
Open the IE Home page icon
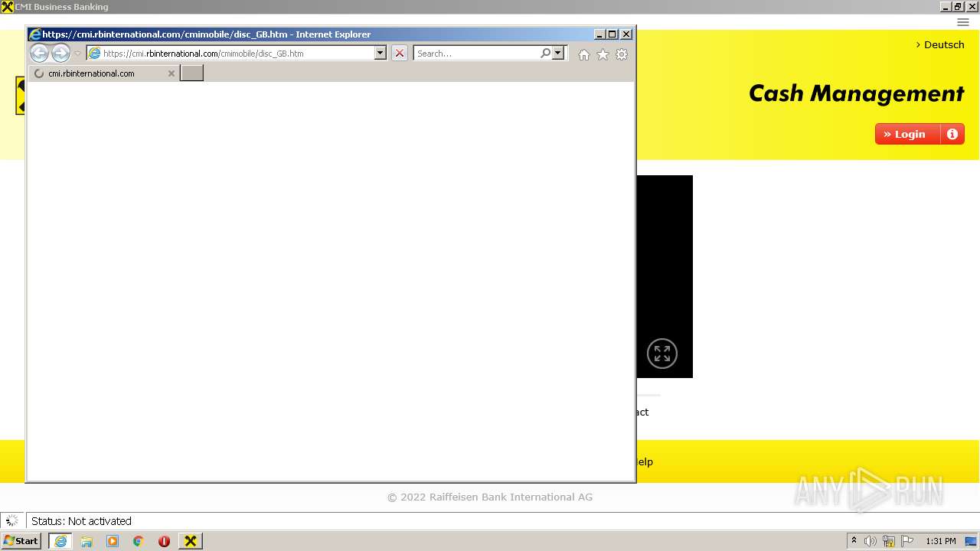click(x=584, y=54)
